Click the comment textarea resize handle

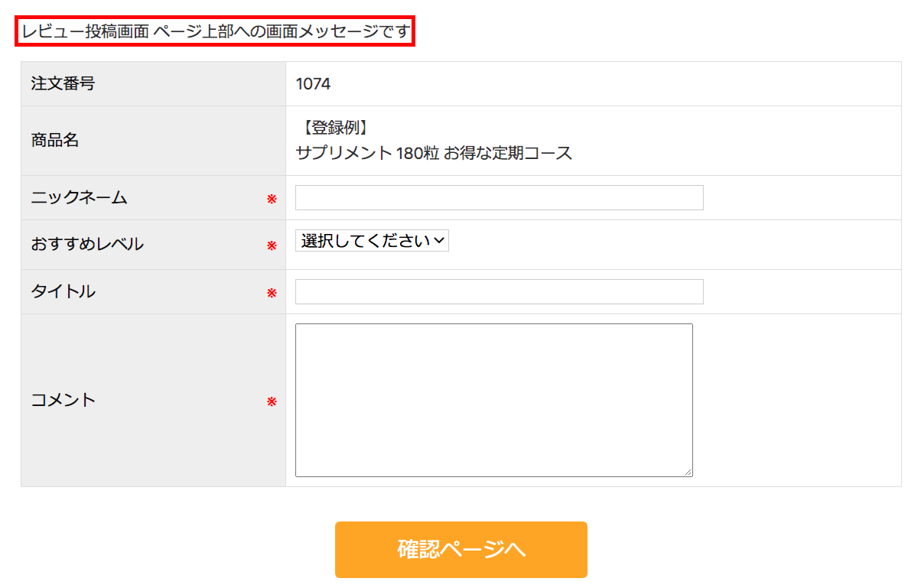[688, 472]
